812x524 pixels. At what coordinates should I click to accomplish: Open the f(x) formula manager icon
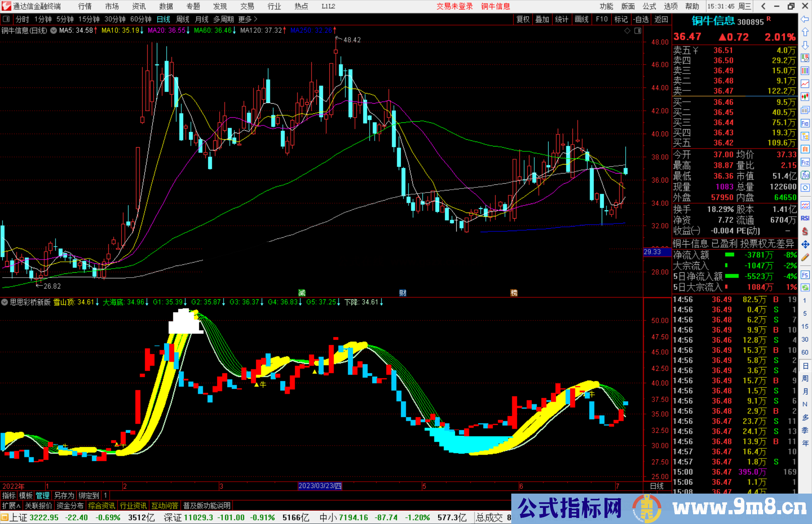(x=805, y=175)
